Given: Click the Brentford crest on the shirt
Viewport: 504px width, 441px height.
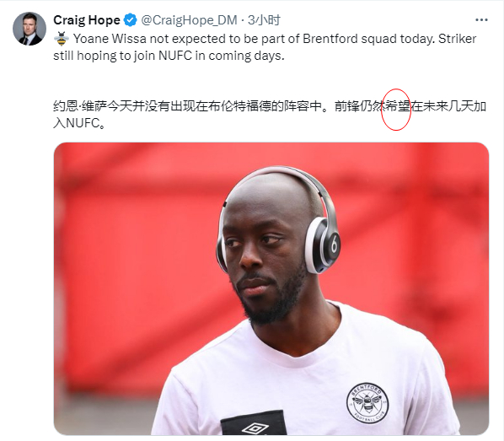Looking at the screenshot, I should click(367, 403).
